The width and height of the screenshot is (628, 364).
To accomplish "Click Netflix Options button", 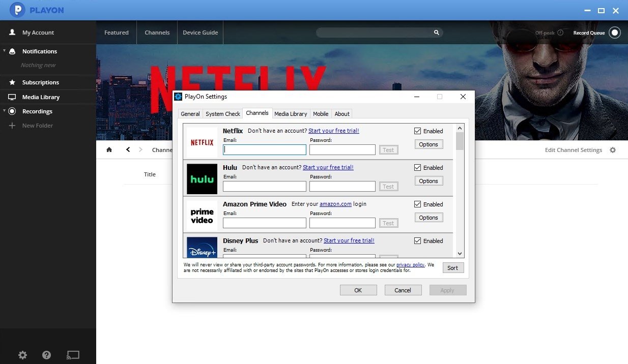I will pyautogui.click(x=429, y=144).
